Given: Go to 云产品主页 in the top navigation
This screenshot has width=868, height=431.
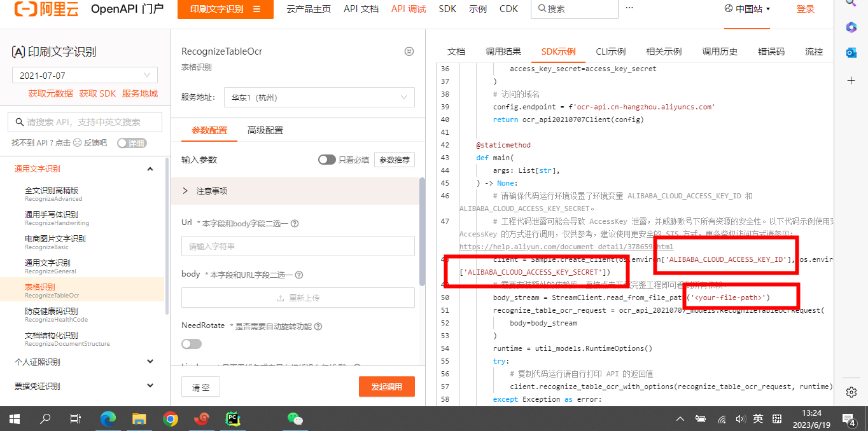Looking at the screenshot, I should [310, 9].
